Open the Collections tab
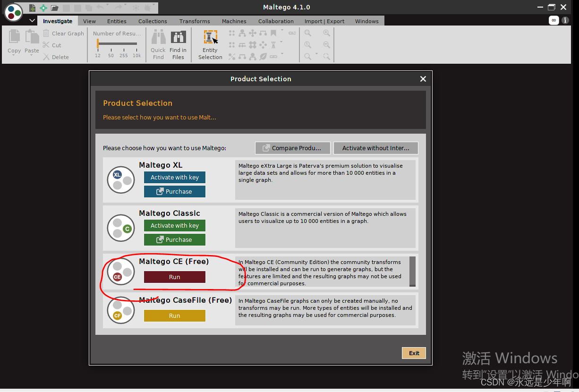Viewport: 579px width, 392px height. pyautogui.click(x=153, y=21)
